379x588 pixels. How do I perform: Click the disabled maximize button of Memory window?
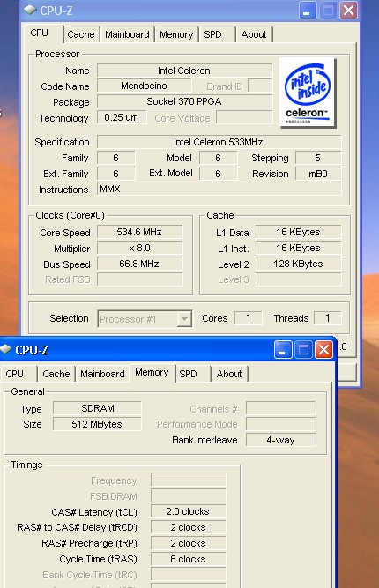(303, 350)
